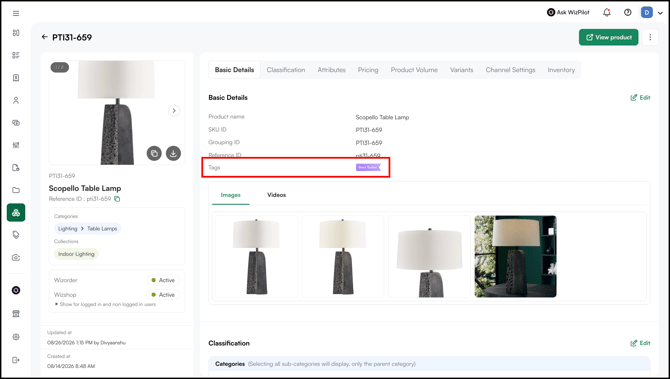This screenshot has width=670, height=379.
Task: Click the store icon in the sidebar
Action: (x=16, y=314)
